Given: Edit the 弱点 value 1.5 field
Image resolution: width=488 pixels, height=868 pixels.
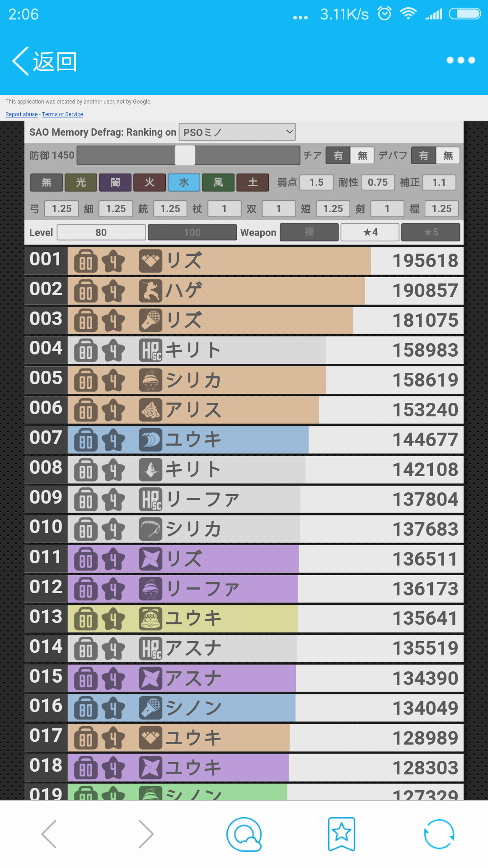Looking at the screenshot, I should [x=316, y=182].
